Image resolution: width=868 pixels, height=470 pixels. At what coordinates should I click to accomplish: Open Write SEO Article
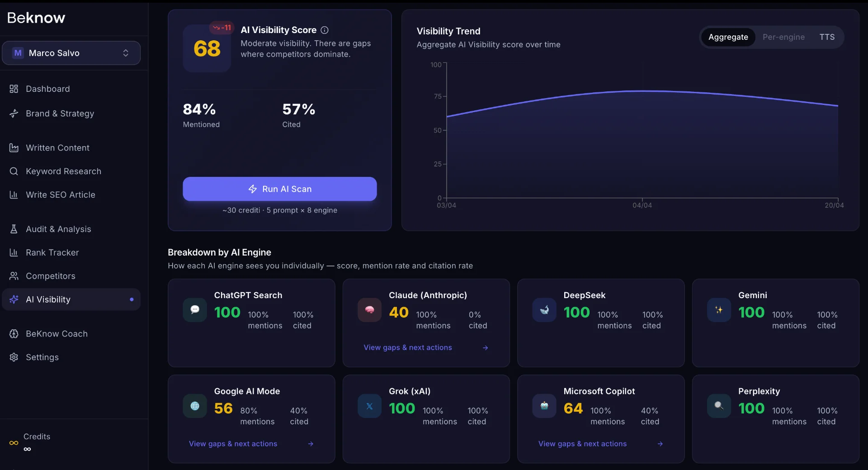pyautogui.click(x=71, y=195)
